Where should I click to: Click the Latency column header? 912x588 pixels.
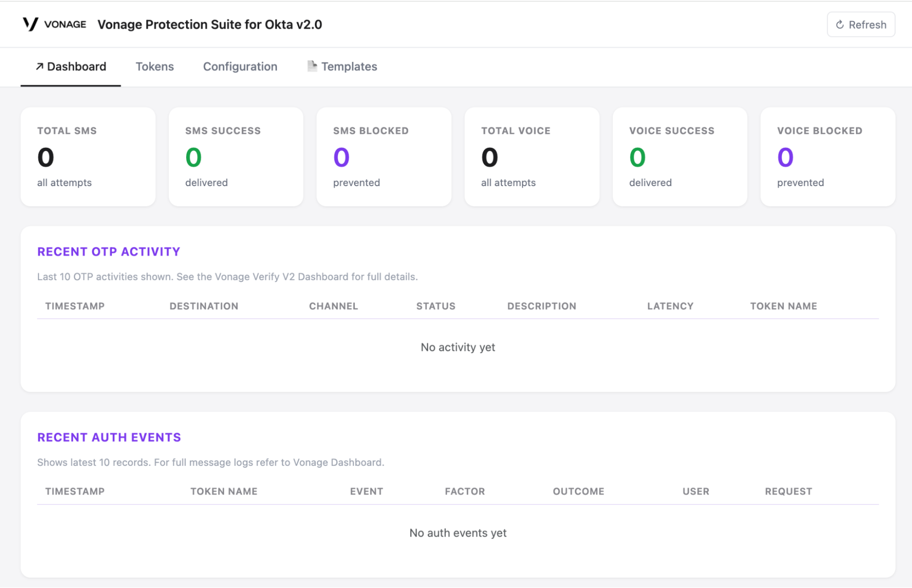click(670, 306)
